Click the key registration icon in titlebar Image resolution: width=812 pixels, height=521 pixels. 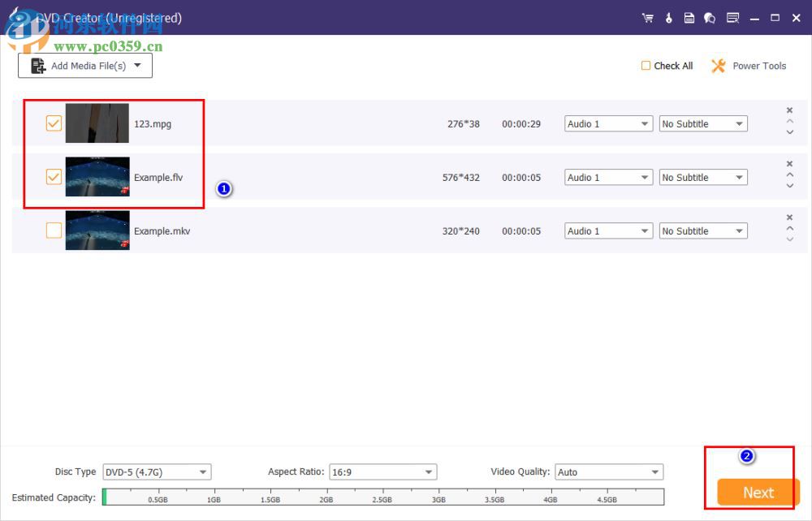668,17
